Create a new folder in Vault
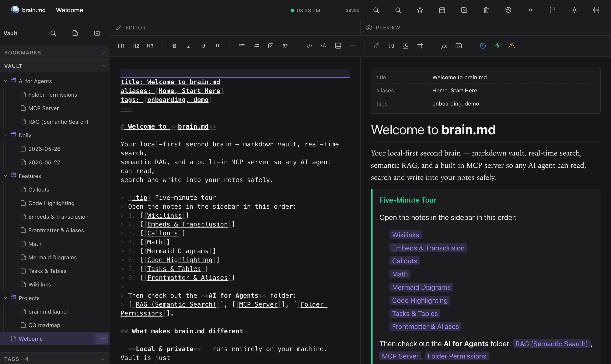Screen dimensions: 611x364 (97, 33)
